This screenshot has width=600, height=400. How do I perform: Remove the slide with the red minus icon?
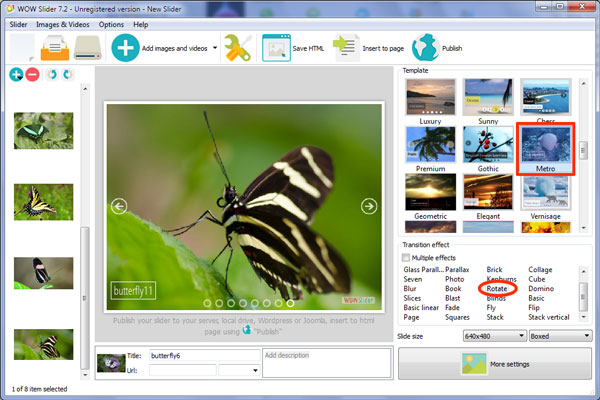33,74
